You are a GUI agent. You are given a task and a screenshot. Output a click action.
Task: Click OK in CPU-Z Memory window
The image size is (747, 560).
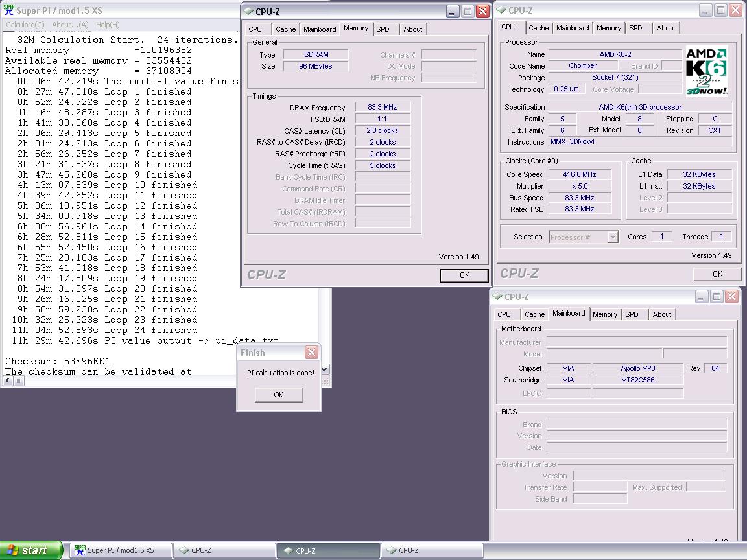pyautogui.click(x=464, y=275)
